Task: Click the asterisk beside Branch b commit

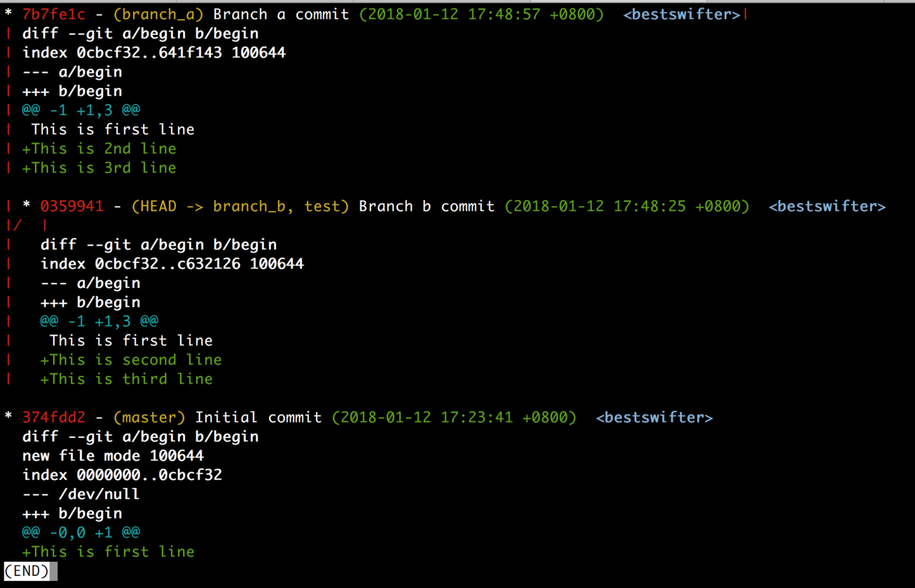Action: (26, 206)
